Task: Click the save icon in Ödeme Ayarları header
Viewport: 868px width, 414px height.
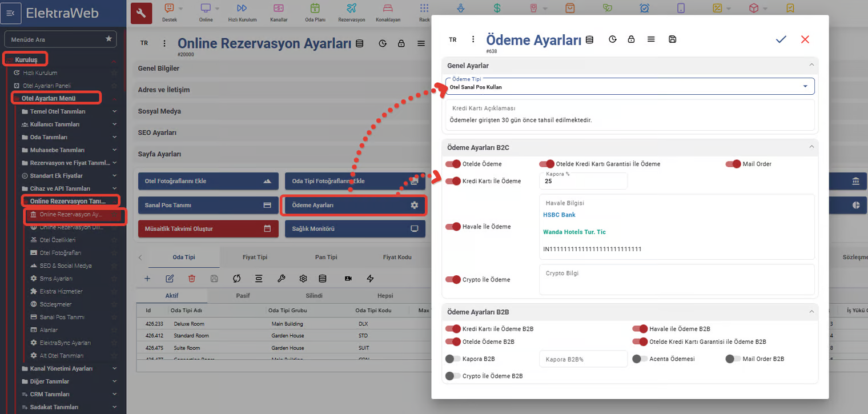Action: pos(672,39)
